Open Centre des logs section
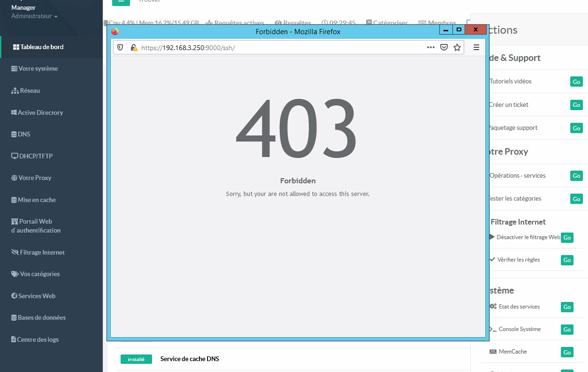Viewport: 588px width, 372px height. pyautogui.click(x=38, y=339)
